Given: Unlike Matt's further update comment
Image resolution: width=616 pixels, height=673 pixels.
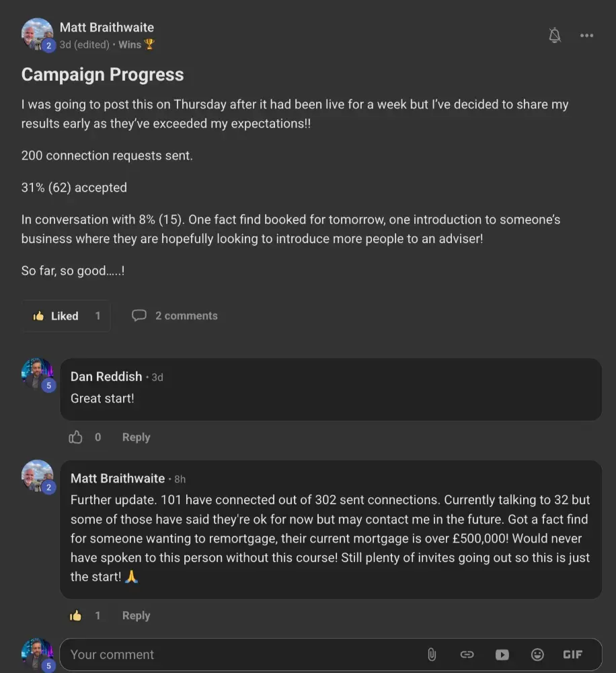Looking at the screenshot, I should point(76,616).
